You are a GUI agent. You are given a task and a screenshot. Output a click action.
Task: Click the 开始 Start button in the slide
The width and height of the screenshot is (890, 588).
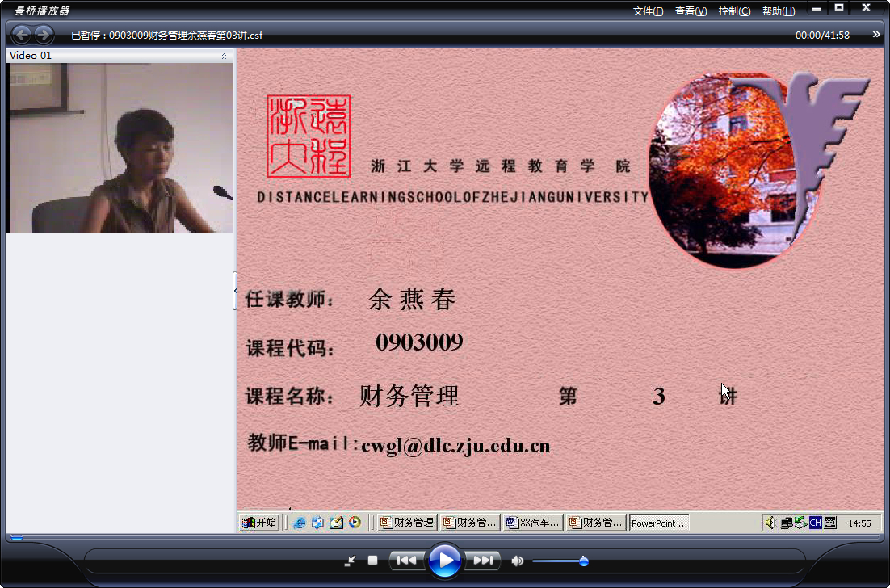(x=258, y=522)
